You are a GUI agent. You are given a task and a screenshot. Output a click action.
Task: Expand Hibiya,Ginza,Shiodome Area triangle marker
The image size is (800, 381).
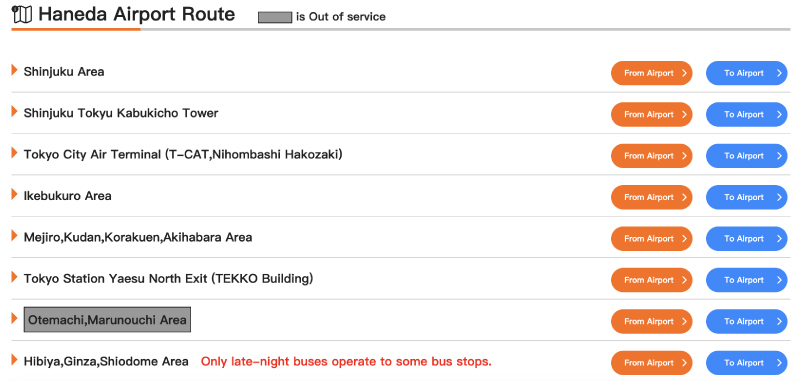click(15, 360)
